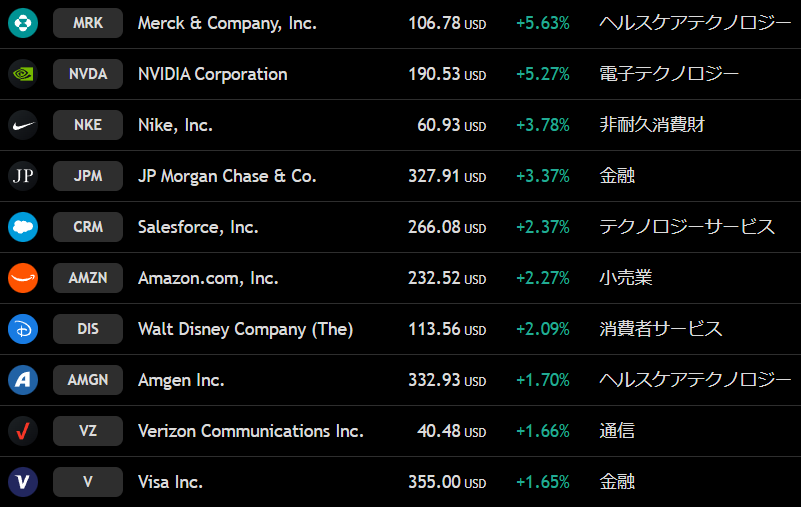The width and height of the screenshot is (801, 507).
Task: Click the Amazon logo icon
Action: [23, 278]
